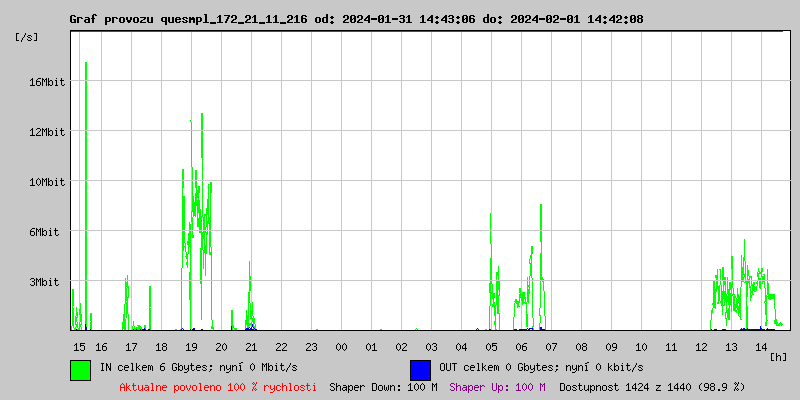
Task: Click the 6Mbit y-axis label
Action: pyautogui.click(x=49, y=232)
